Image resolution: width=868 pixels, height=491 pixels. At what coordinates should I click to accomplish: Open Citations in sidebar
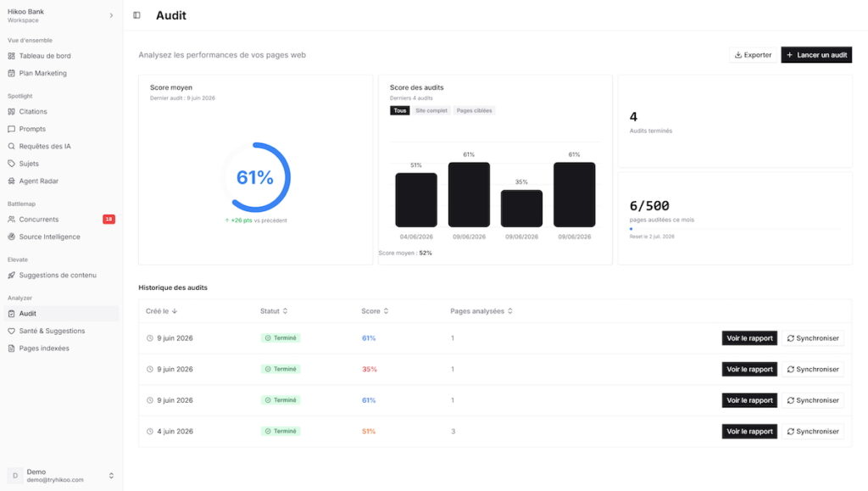pos(33,111)
